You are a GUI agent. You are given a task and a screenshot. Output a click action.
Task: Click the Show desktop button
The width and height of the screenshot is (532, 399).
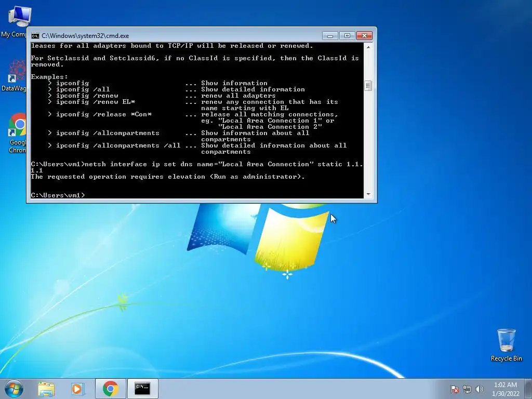tap(528, 389)
